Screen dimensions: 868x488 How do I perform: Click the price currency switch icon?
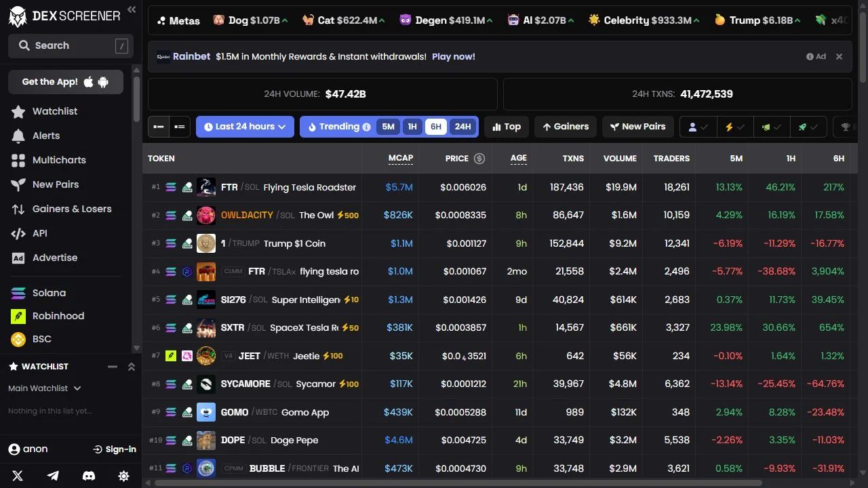coord(479,159)
